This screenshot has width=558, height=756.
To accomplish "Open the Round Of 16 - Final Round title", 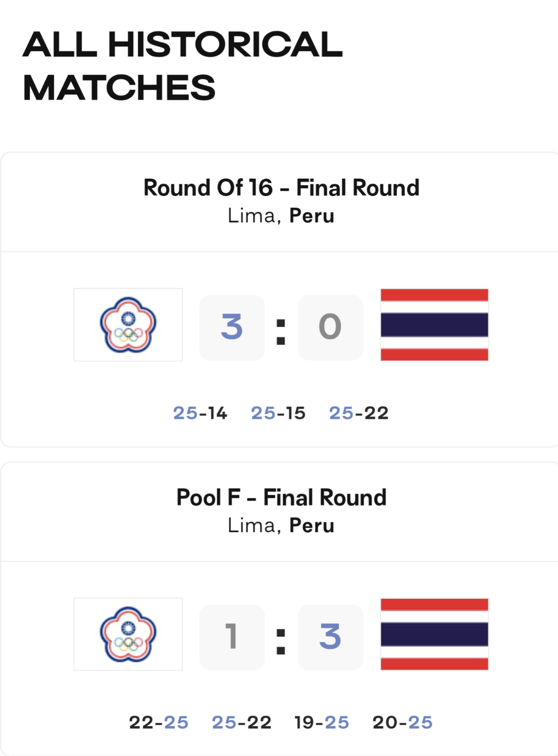I will click(x=281, y=188).
